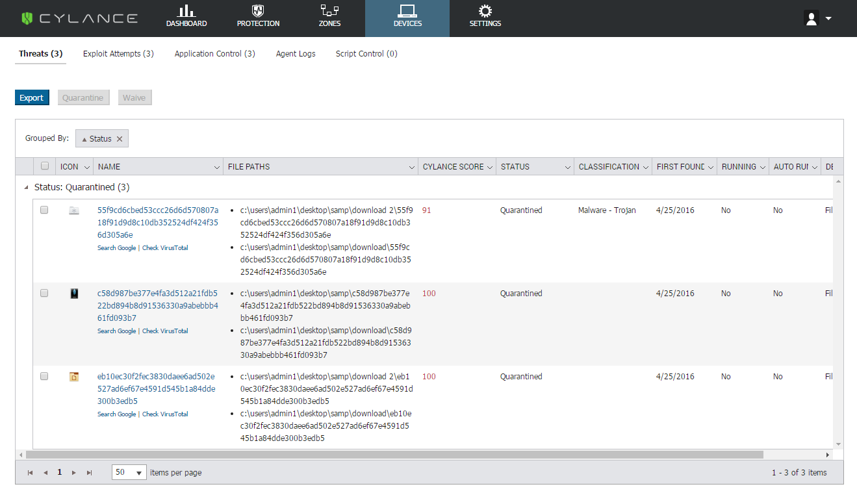857x504 pixels.
Task: Switch to the Application Control (3) tab
Action: coord(215,54)
